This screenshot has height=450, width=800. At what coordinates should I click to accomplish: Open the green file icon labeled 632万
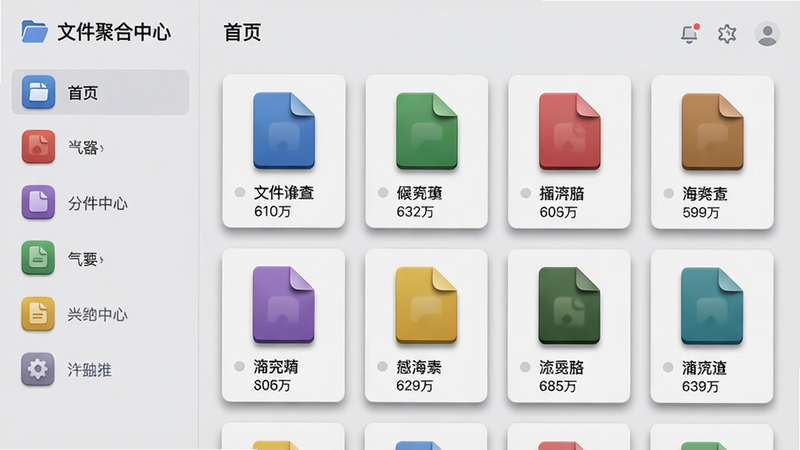pos(427,131)
